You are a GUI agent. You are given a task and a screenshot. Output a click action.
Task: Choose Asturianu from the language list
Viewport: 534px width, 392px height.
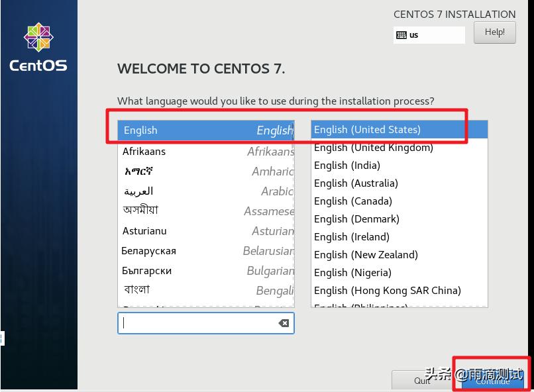[205, 231]
